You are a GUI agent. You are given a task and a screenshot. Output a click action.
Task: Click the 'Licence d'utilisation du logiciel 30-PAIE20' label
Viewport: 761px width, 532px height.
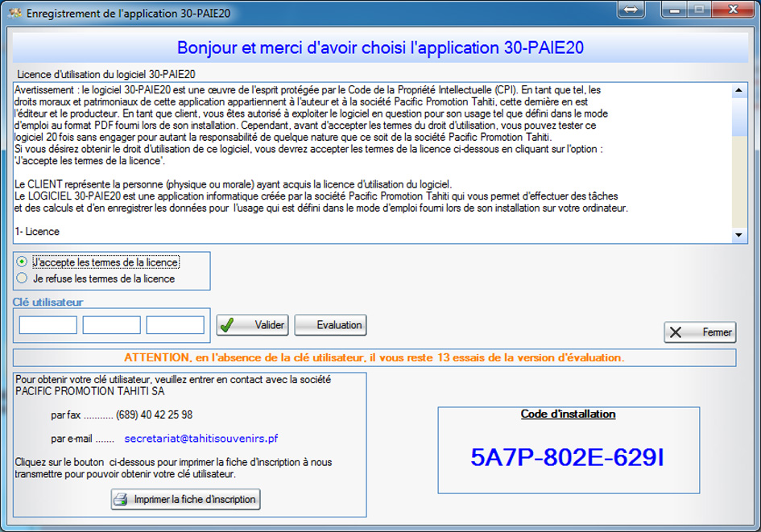(106, 74)
